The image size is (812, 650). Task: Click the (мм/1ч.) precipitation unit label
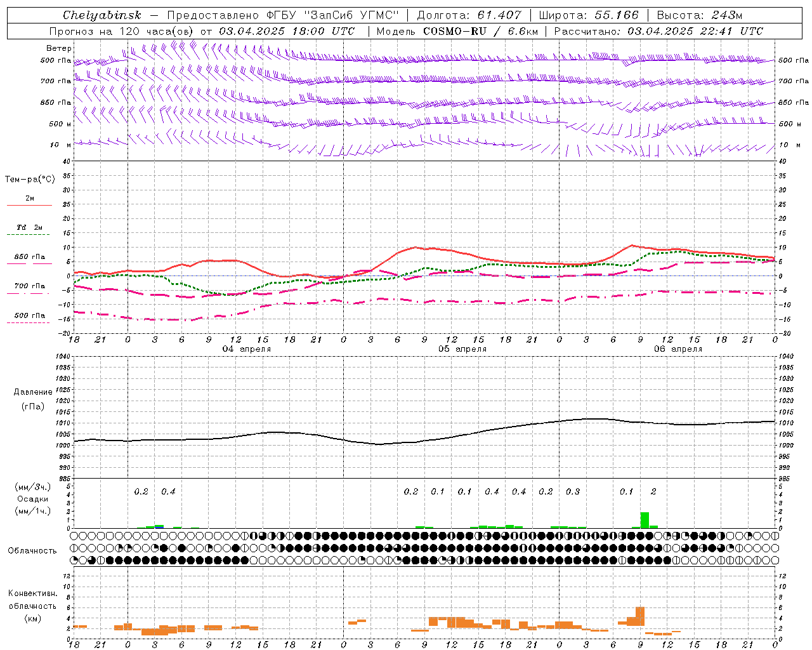click(33, 511)
